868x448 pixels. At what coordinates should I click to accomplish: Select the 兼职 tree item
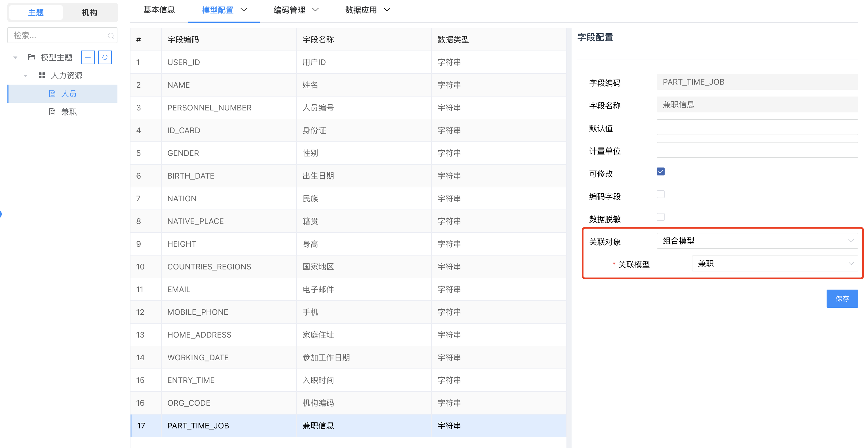coord(62,112)
